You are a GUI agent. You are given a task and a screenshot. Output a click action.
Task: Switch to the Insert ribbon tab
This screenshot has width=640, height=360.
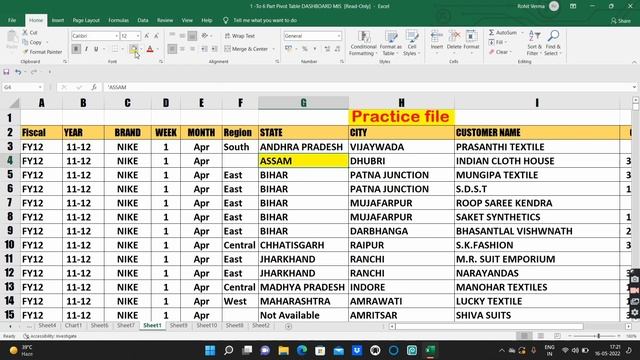tap(58, 20)
